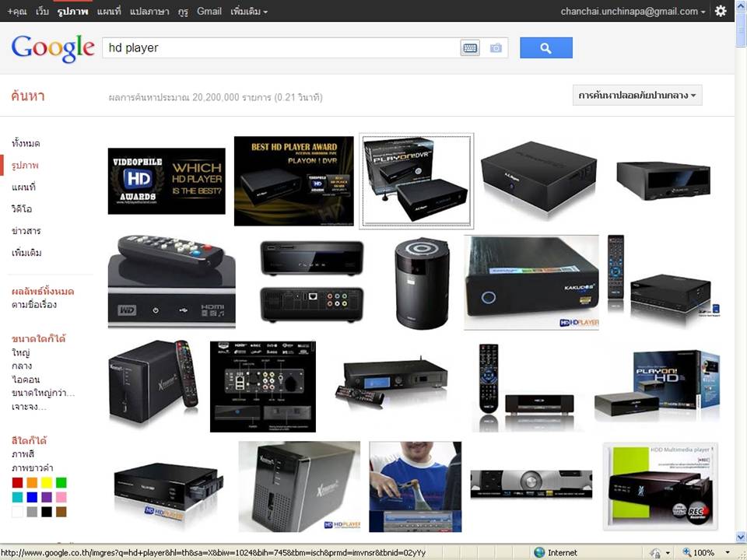Open the cylindrical black player image
The height and width of the screenshot is (560, 747).
coord(422,283)
